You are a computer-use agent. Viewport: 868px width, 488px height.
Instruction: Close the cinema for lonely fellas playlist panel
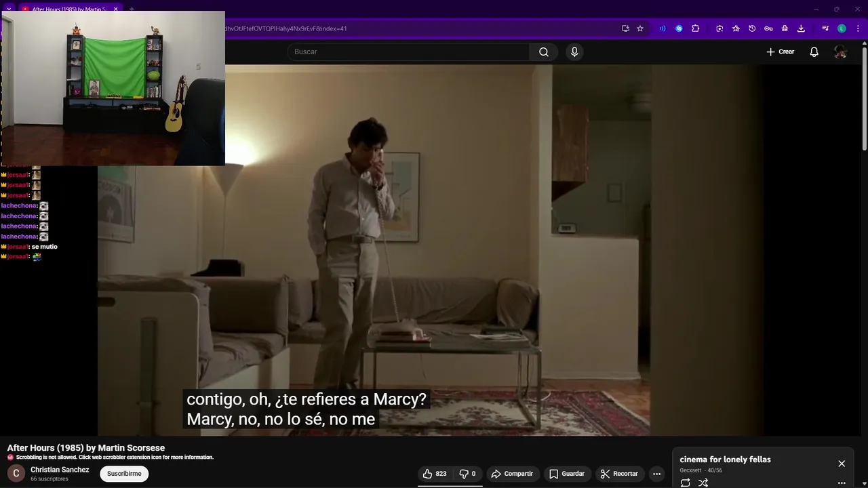(x=842, y=464)
